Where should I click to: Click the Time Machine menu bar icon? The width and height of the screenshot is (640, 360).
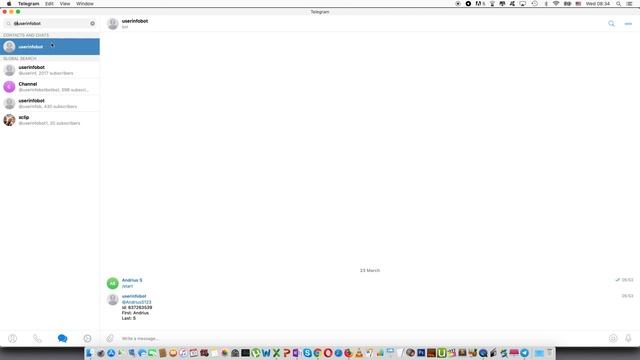[534, 4]
